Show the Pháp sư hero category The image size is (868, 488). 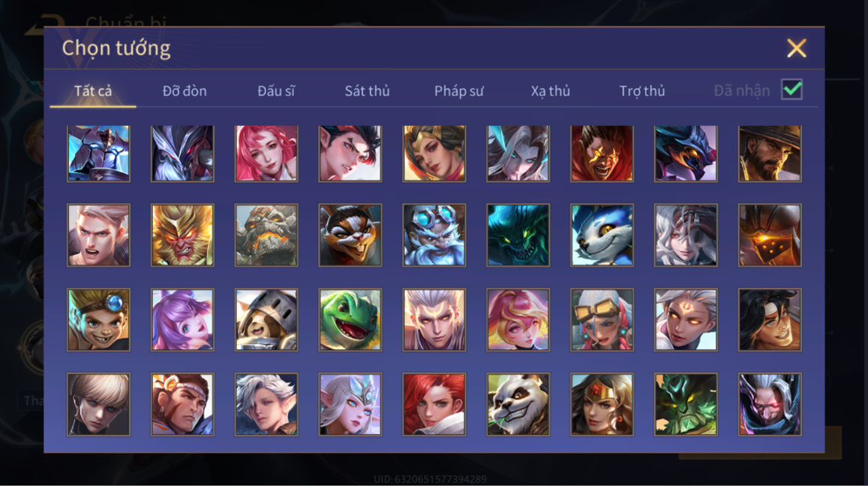point(459,91)
